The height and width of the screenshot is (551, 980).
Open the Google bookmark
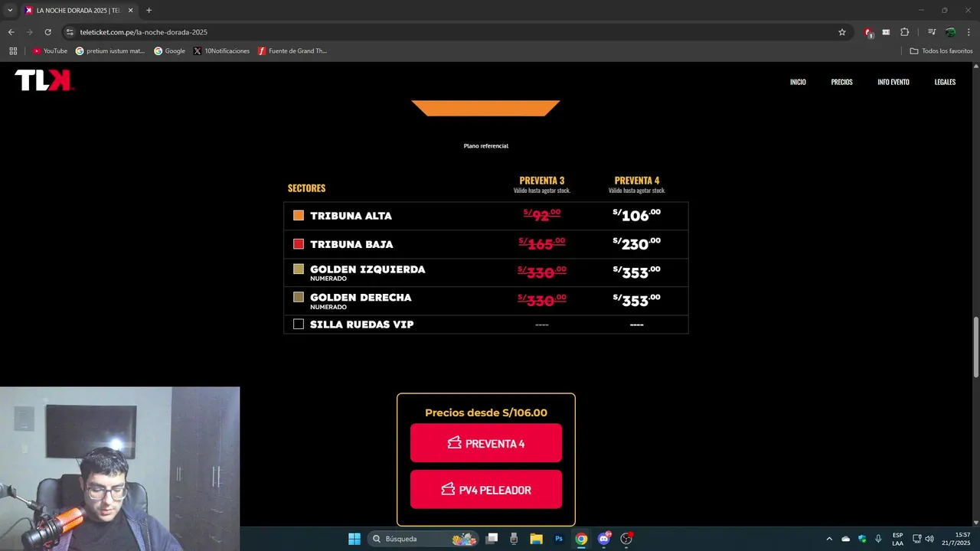169,51
